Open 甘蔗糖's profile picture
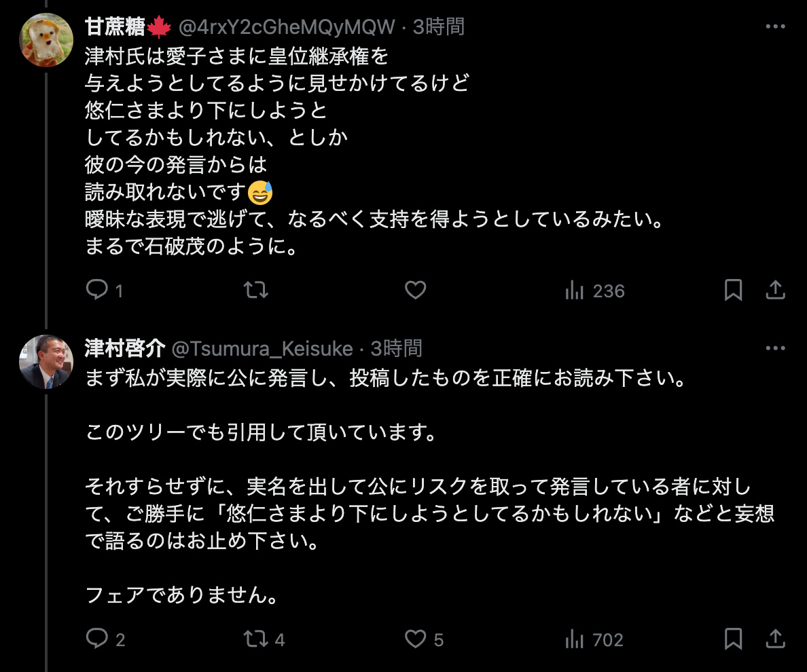The height and width of the screenshot is (672, 807). tap(46, 40)
